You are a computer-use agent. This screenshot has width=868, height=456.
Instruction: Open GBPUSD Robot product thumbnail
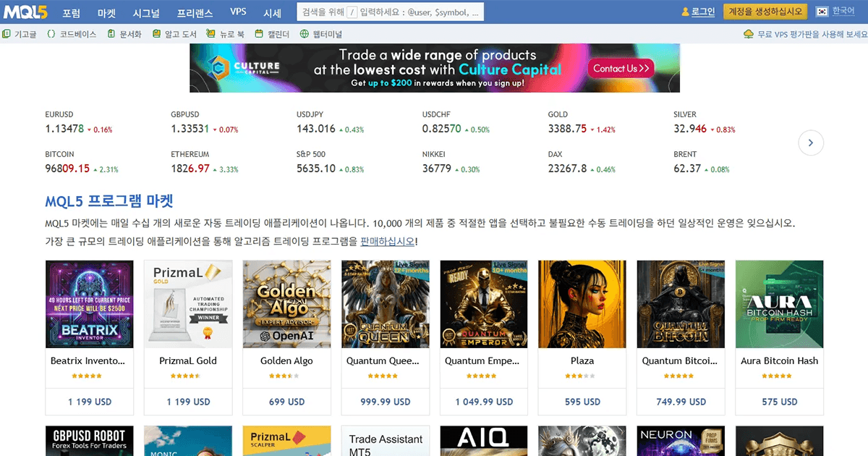[x=89, y=441]
